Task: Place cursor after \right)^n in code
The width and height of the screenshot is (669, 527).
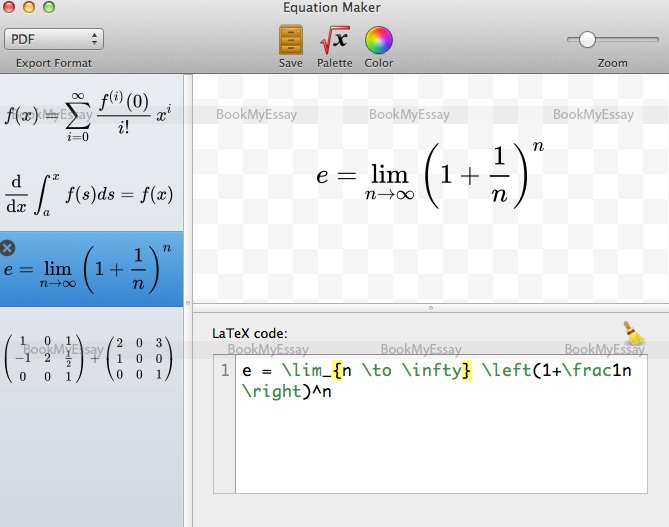Action: click(332, 392)
